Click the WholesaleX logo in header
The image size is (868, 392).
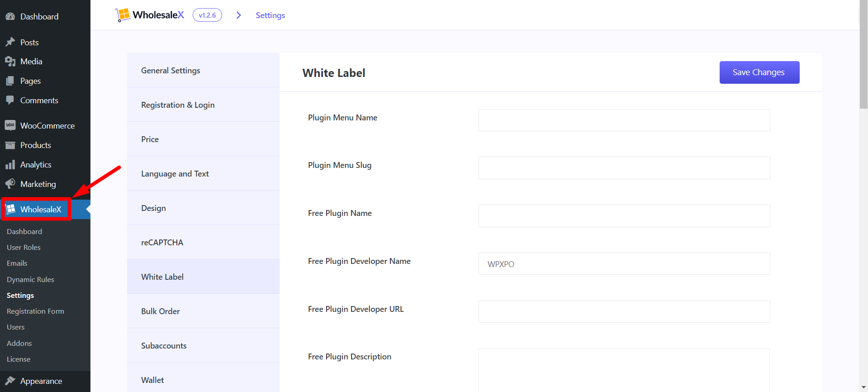pos(150,15)
